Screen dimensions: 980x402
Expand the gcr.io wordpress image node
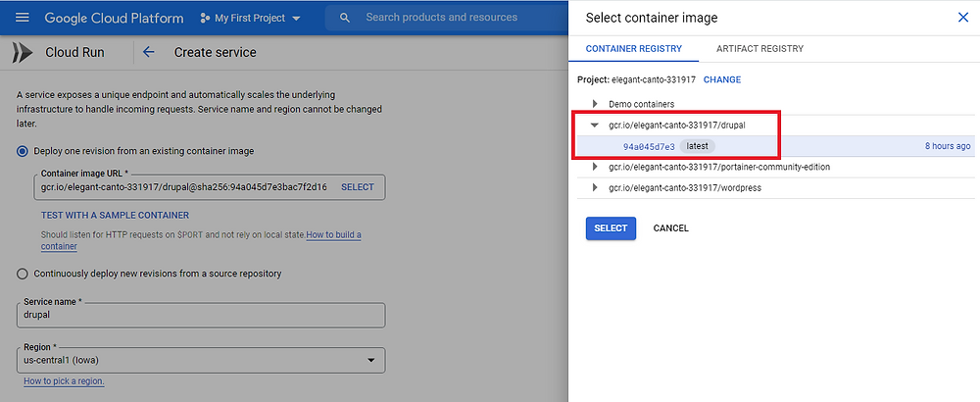(x=595, y=187)
